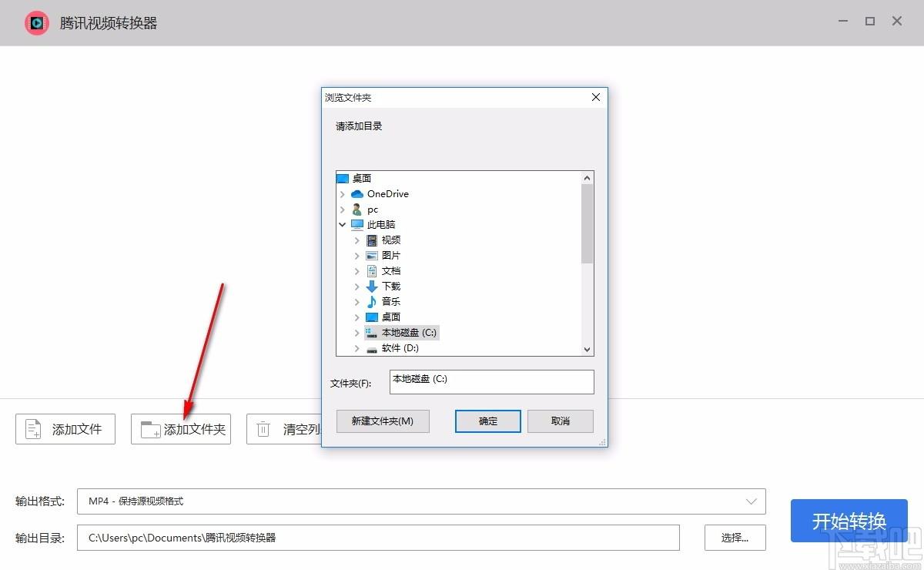The width and height of the screenshot is (924, 570).
Task: Click the 桌面 icon under 此电脑
Action: pyautogui.click(x=372, y=317)
